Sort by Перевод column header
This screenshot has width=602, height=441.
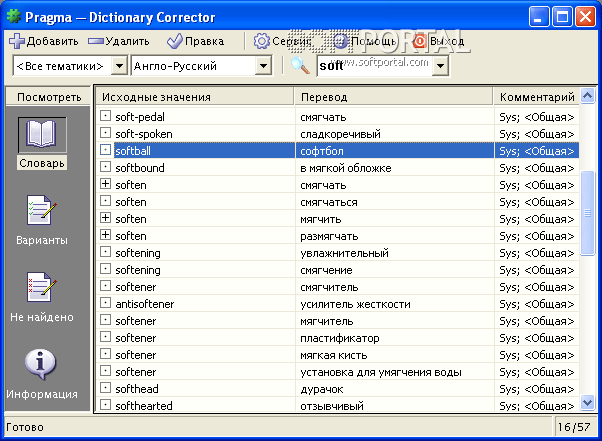(x=394, y=97)
